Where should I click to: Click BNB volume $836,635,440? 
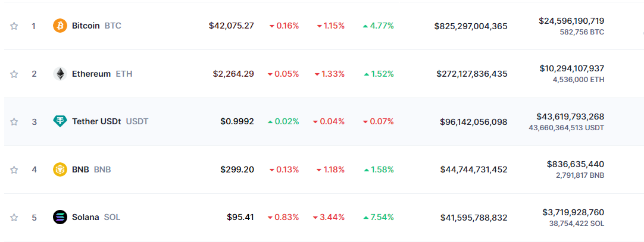(x=576, y=165)
